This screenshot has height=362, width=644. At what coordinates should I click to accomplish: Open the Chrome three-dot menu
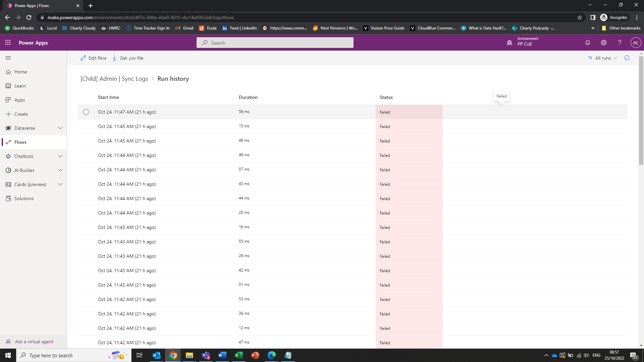point(637,17)
